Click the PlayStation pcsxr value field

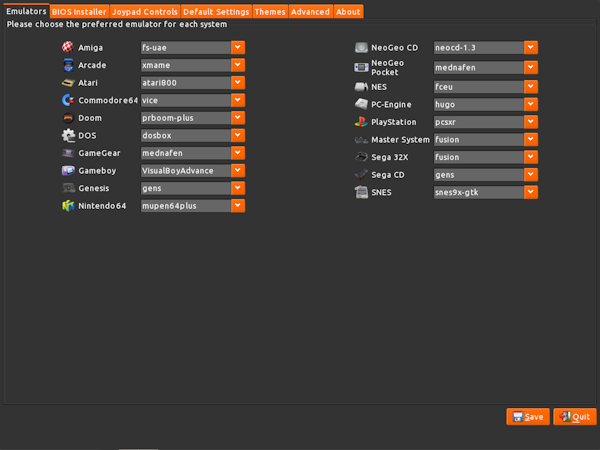pyautogui.click(x=479, y=122)
